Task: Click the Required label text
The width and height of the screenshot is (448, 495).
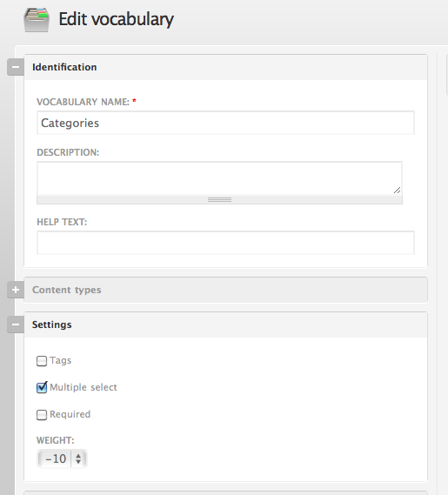Action: point(70,414)
